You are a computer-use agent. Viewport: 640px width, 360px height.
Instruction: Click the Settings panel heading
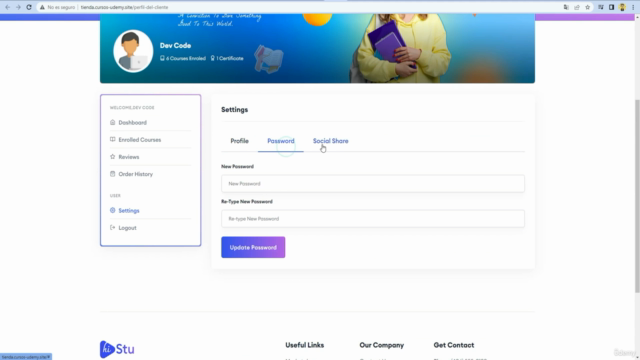(235, 110)
